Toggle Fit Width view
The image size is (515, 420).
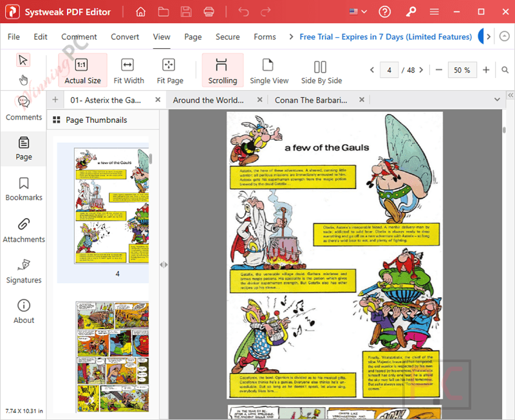(x=129, y=70)
